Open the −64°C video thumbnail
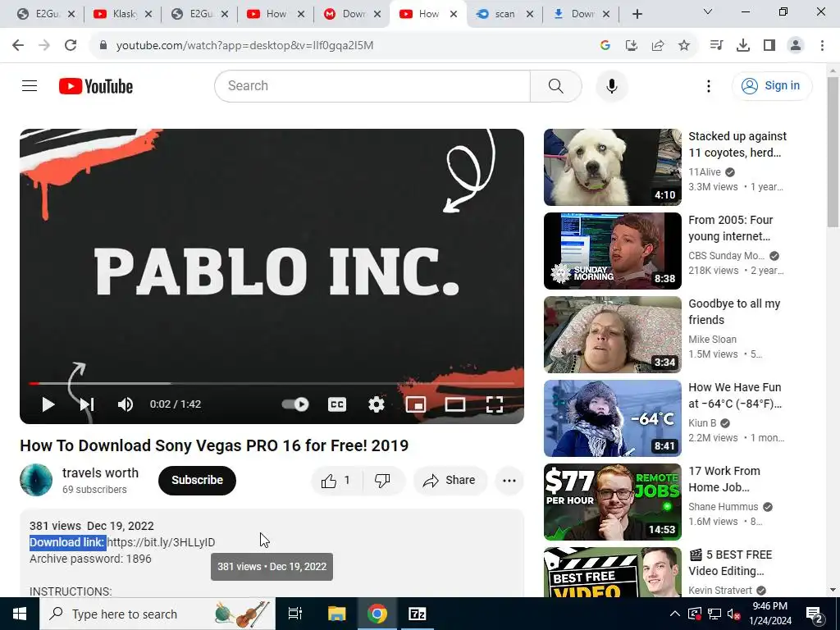The image size is (840, 630). coord(612,418)
